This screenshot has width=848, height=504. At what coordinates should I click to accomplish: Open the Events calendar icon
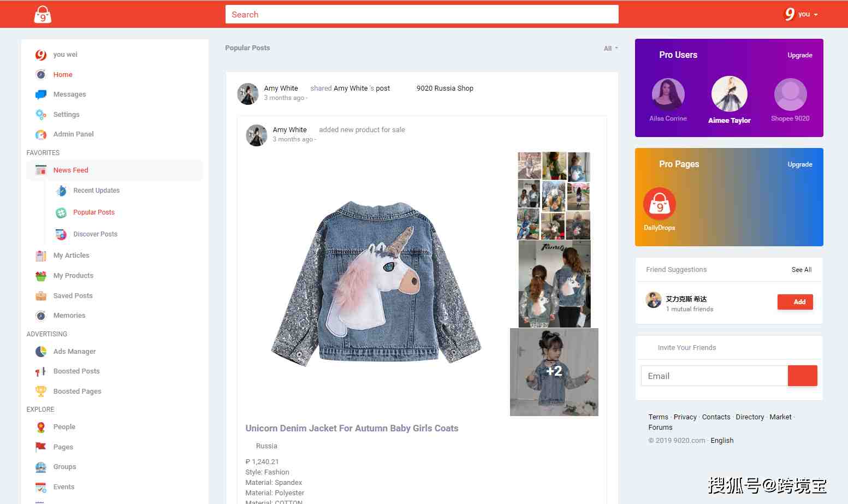[x=41, y=487]
